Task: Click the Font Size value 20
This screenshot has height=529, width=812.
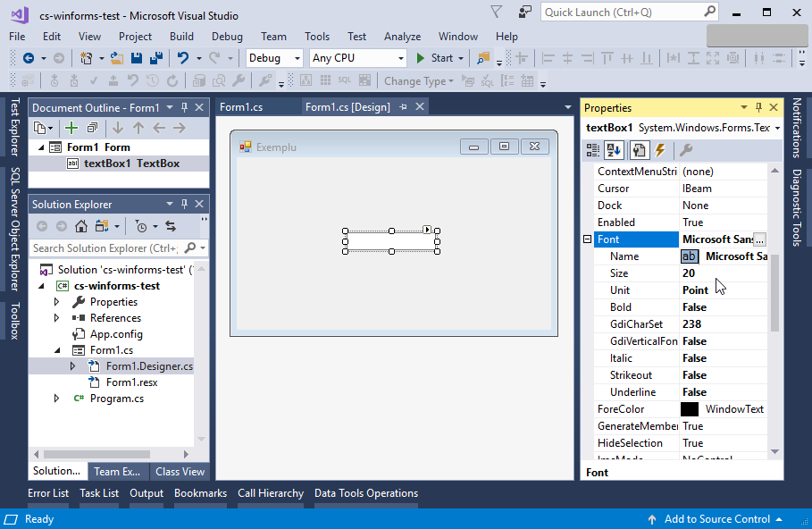Action: (x=688, y=273)
